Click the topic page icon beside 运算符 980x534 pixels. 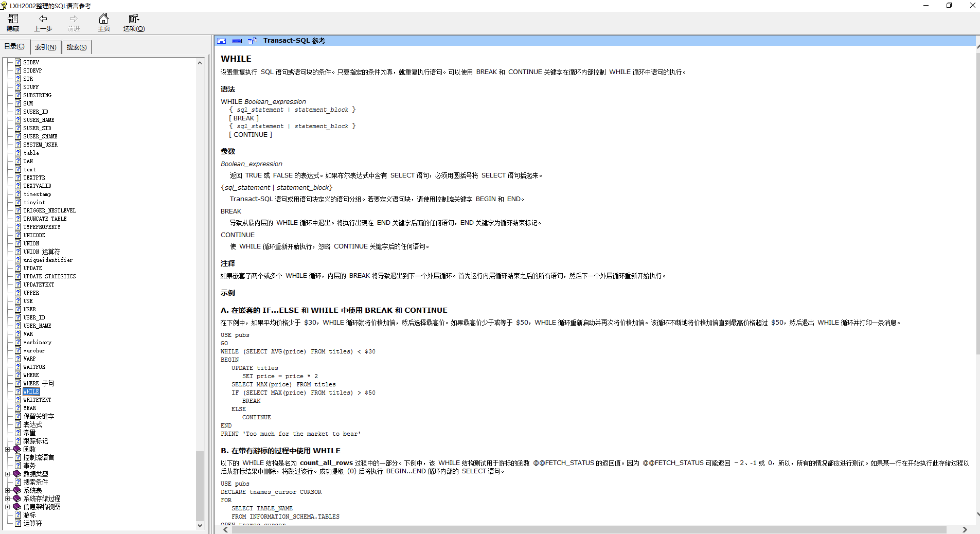pyautogui.click(x=18, y=523)
